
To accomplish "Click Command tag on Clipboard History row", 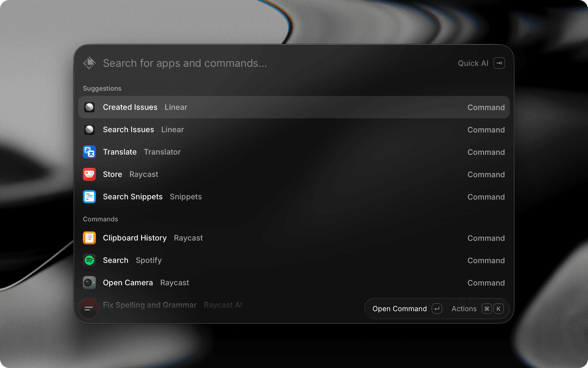I will [x=486, y=238].
